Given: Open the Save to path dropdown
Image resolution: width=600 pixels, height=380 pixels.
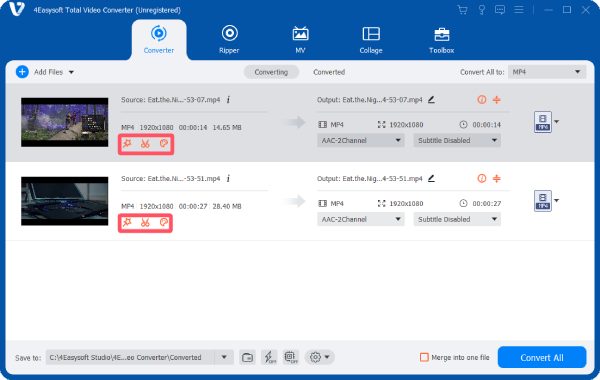Looking at the screenshot, I should pyautogui.click(x=224, y=357).
